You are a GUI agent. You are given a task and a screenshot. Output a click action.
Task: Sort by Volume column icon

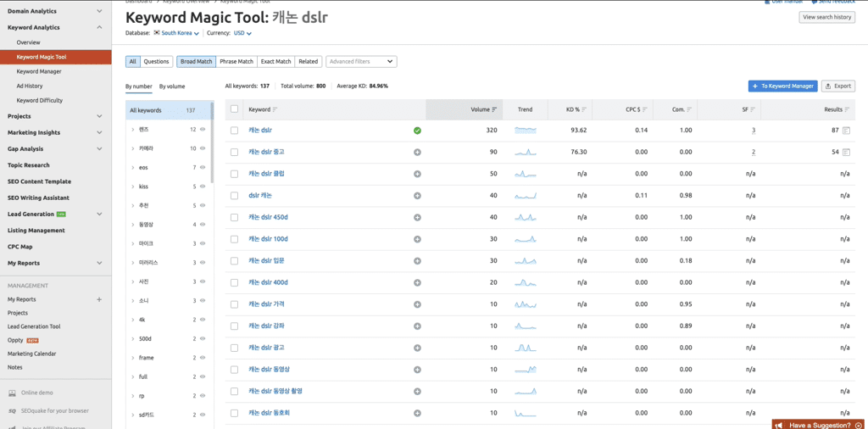[494, 109]
